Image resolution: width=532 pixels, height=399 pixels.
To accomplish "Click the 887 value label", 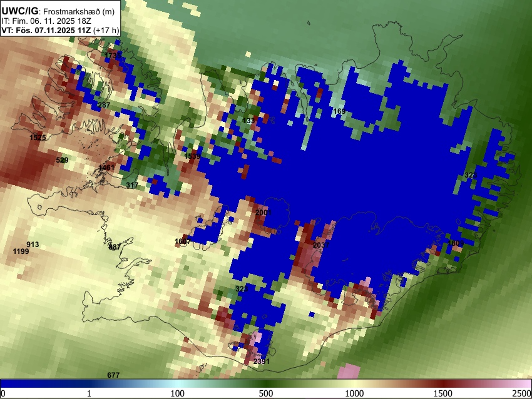I will pos(115,247).
